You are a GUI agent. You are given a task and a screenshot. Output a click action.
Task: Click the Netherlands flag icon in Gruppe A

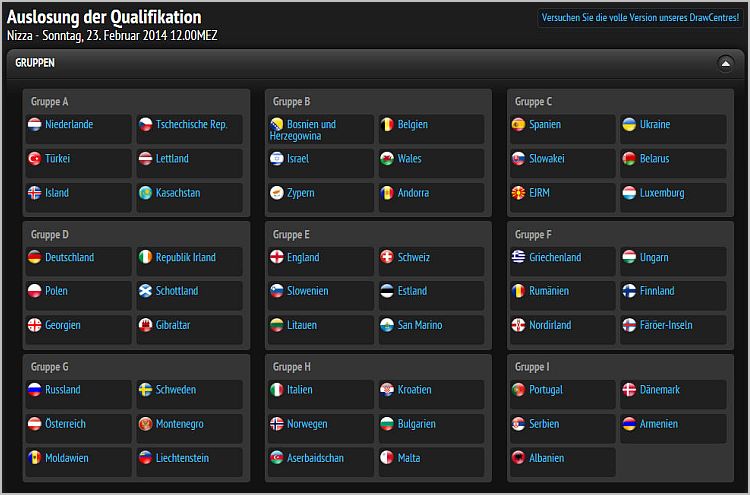point(34,125)
